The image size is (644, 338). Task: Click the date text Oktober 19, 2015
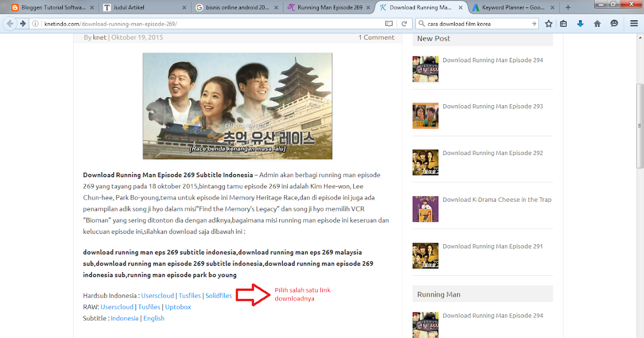click(137, 38)
